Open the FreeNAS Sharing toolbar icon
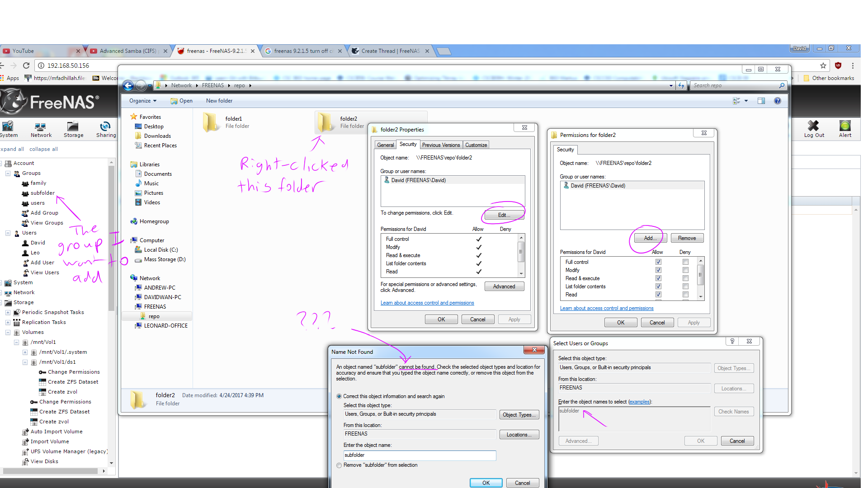Screen dimensions: 868x488 [x=106, y=129]
